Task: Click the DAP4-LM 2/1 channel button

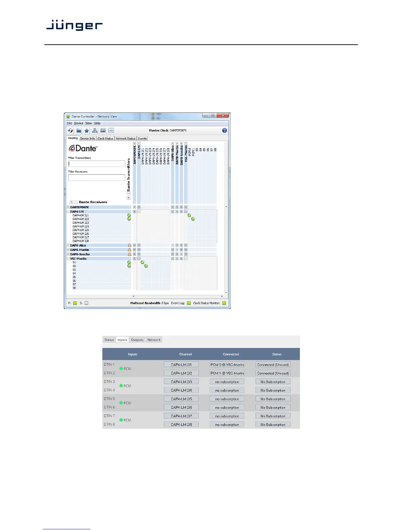Action: [181, 364]
